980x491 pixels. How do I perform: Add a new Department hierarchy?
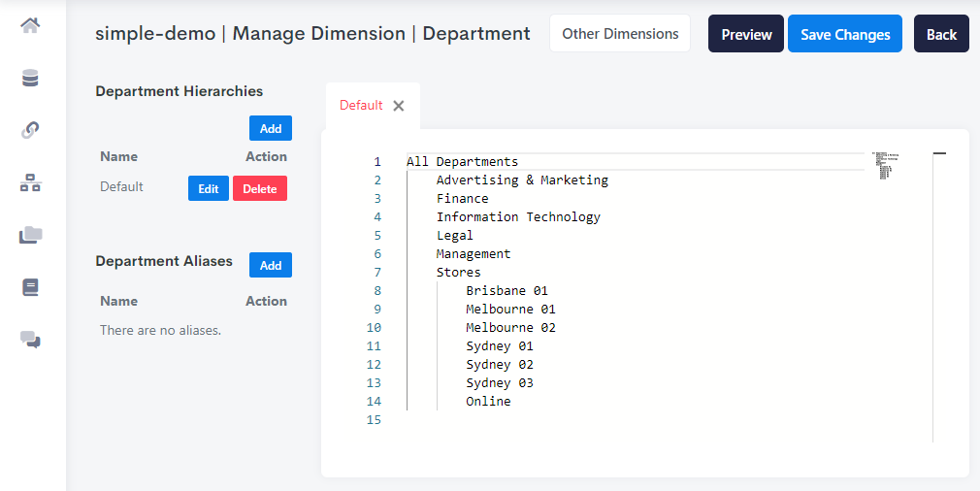(271, 128)
